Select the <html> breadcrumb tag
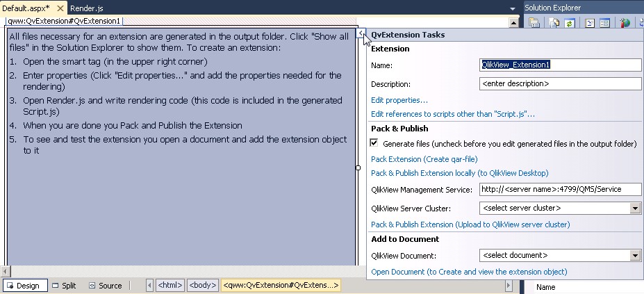The width and height of the screenshot is (644, 294). pos(170,286)
